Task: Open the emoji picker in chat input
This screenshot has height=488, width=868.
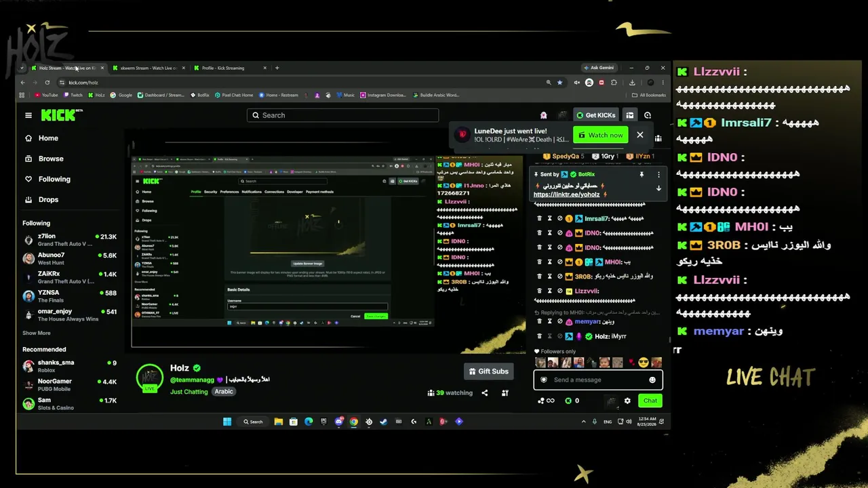Action: click(x=652, y=380)
